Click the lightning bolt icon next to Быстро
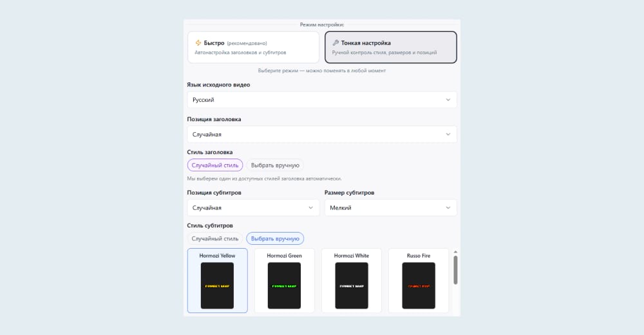 pos(198,43)
